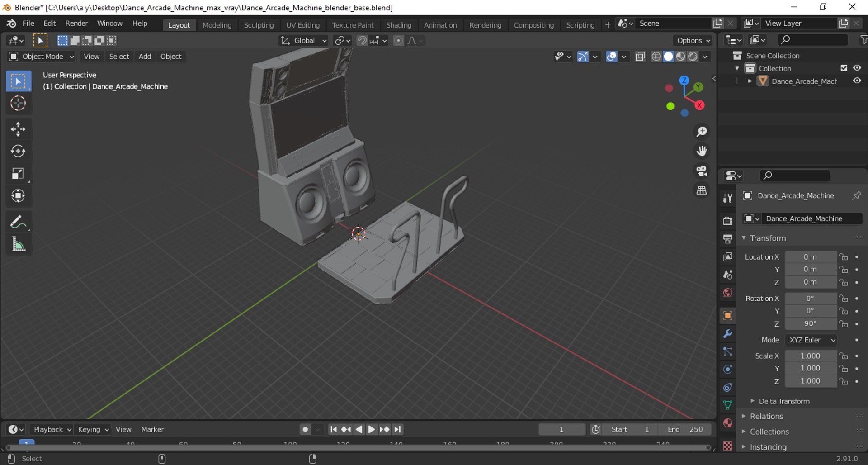Image resolution: width=868 pixels, height=465 pixels.
Task: Click the pan view hand icon
Action: pyautogui.click(x=702, y=151)
